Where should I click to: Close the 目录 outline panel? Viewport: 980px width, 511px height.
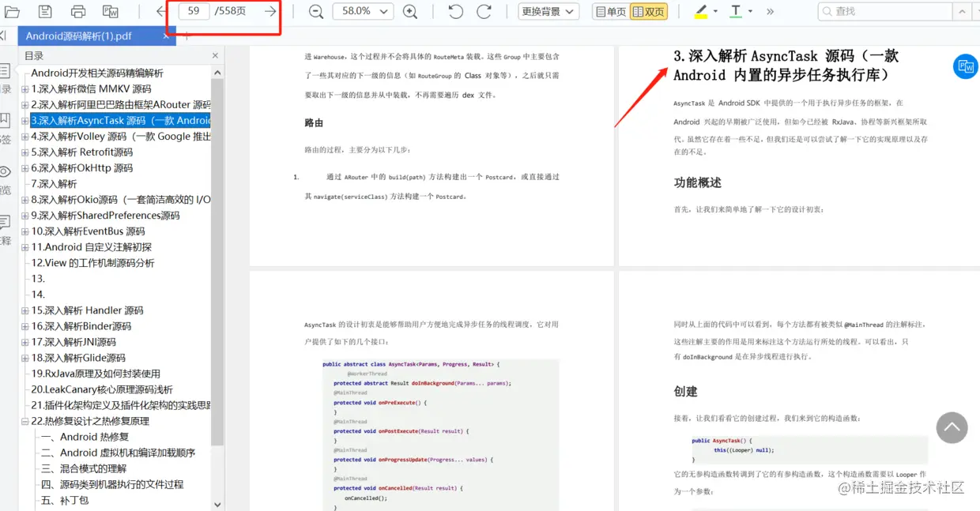(215, 56)
